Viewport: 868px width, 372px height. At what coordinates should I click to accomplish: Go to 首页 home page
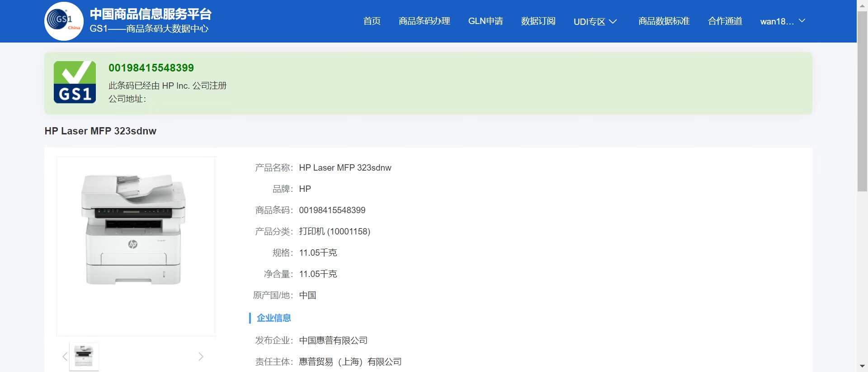[x=372, y=21]
